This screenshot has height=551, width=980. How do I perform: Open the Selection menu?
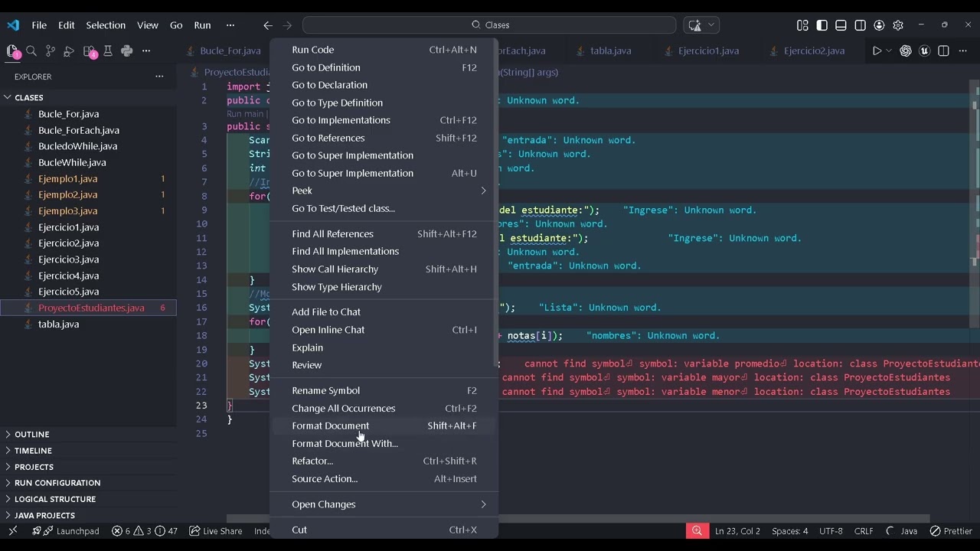click(106, 25)
